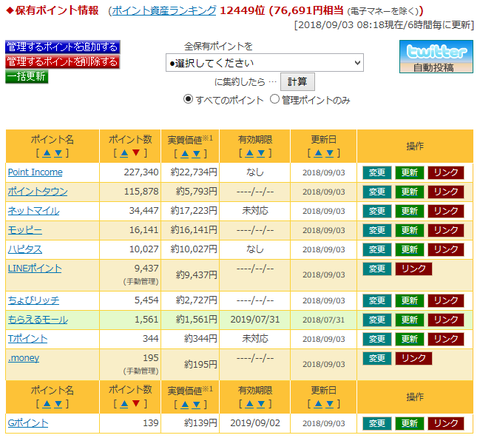Click 更新 in ポイントタウン row
The width and height of the screenshot is (480, 438).
(409, 192)
